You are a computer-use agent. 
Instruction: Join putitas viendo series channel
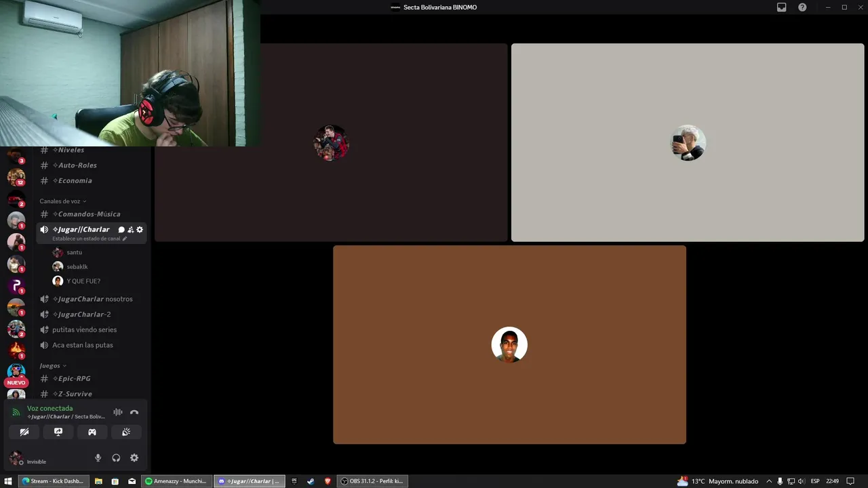point(90,330)
